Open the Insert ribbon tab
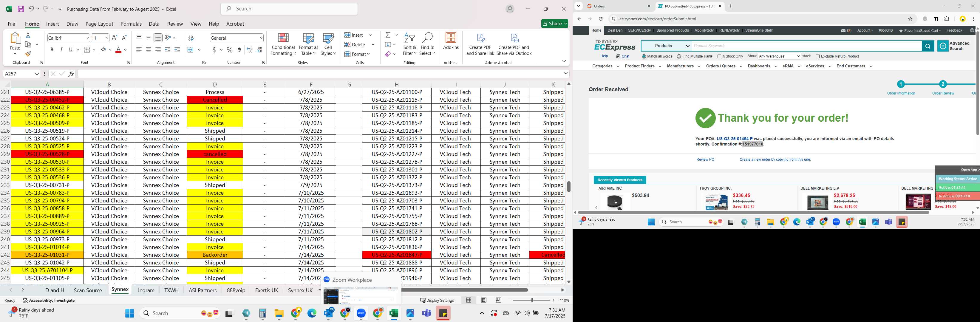The image size is (980, 322). point(52,24)
